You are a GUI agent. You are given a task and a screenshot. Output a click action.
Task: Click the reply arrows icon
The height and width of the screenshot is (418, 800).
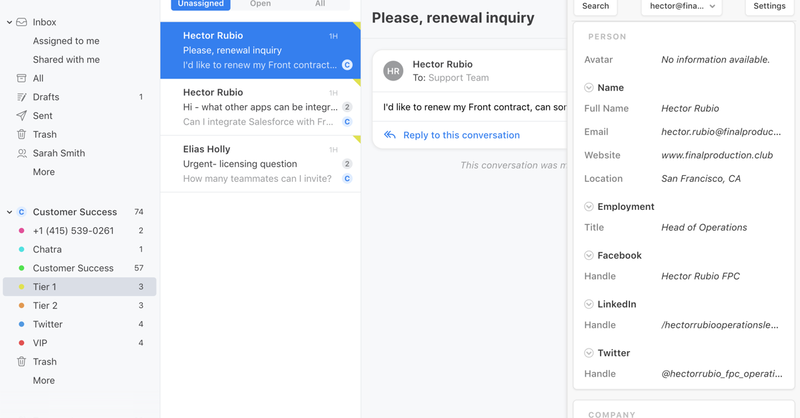390,135
